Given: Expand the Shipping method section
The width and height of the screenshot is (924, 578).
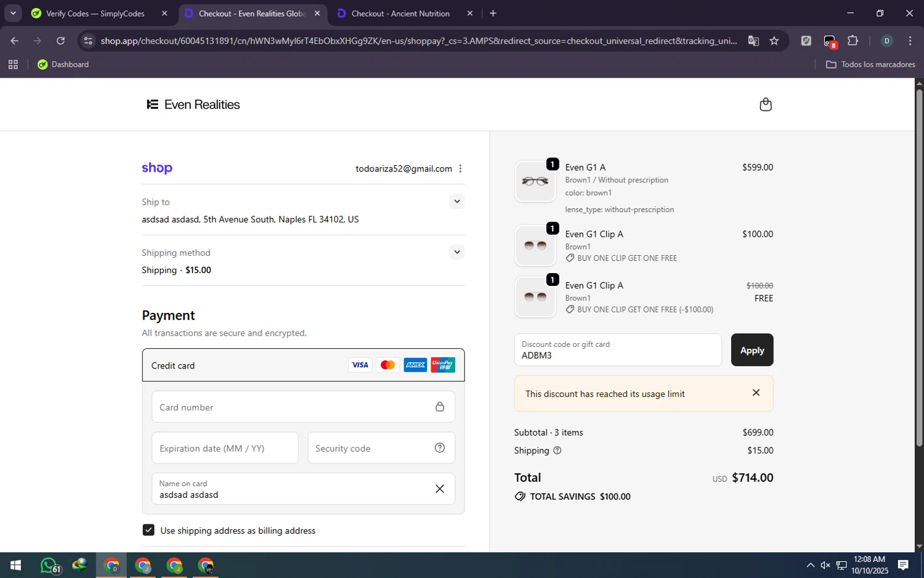Looking at the screenshot, I should point(456,252).
